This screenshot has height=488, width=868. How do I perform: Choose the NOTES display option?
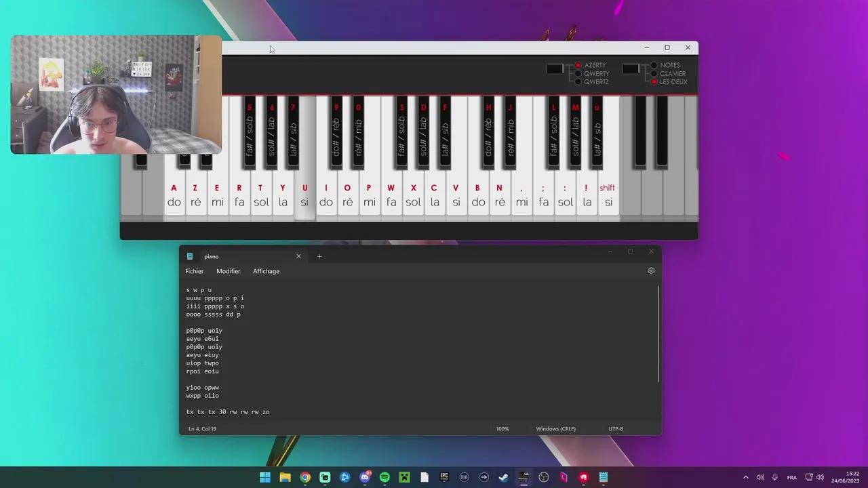click(654, 66)
